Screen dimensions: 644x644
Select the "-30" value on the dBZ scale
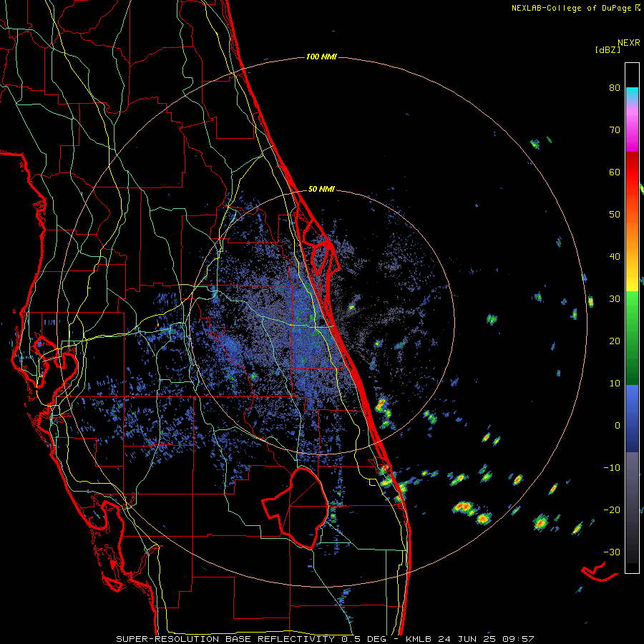coord(612,552)
